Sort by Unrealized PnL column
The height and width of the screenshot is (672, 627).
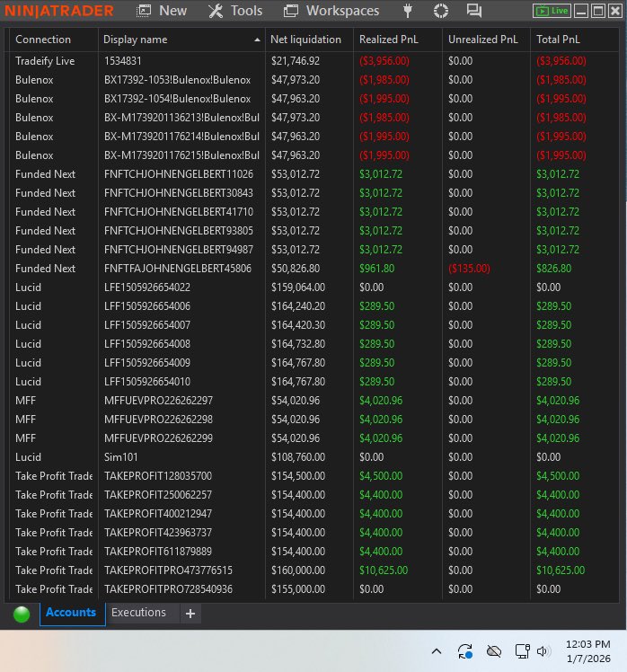[482, 40]
